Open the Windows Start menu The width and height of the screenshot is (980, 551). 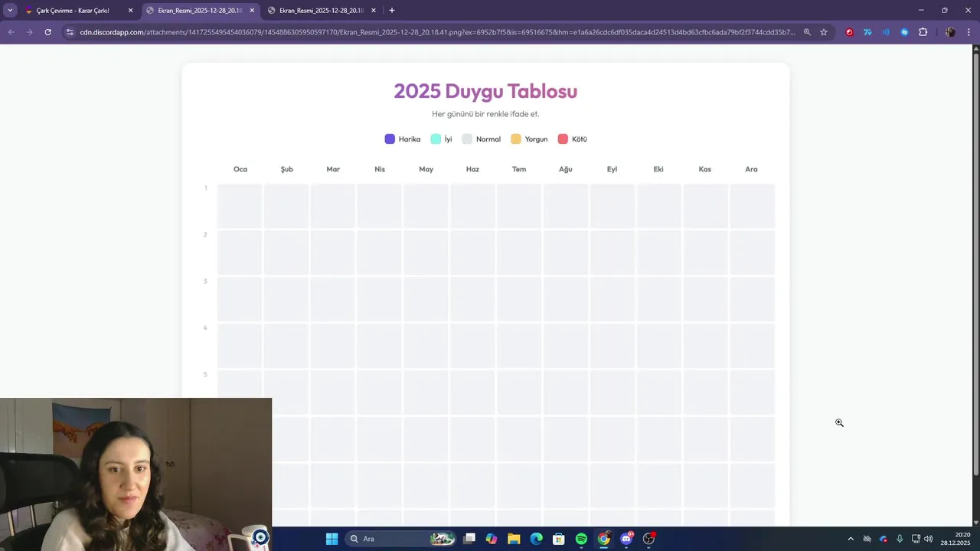click(x=332, y=539)
